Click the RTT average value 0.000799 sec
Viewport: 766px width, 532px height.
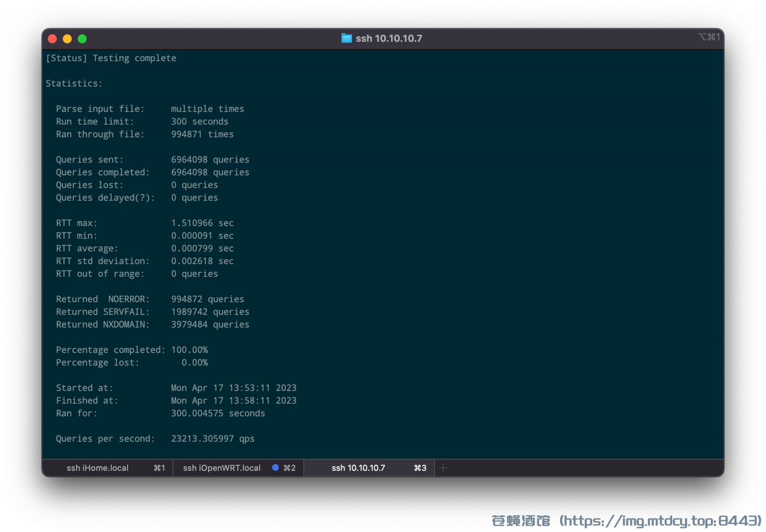(202, 248)
